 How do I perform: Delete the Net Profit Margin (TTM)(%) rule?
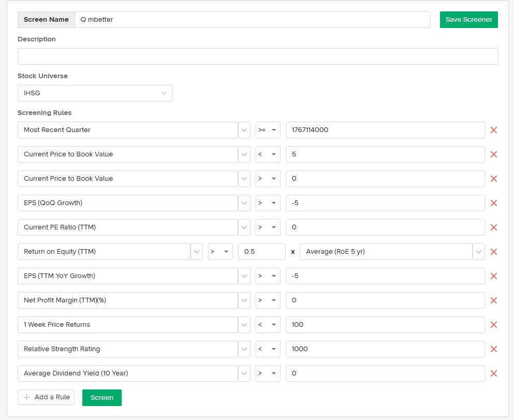tap(493, 300)
